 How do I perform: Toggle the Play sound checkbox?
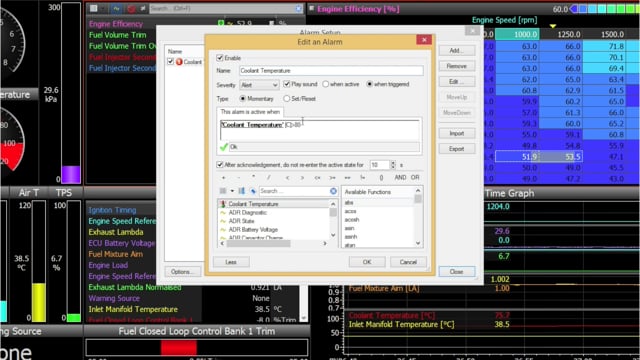[287, 84]
